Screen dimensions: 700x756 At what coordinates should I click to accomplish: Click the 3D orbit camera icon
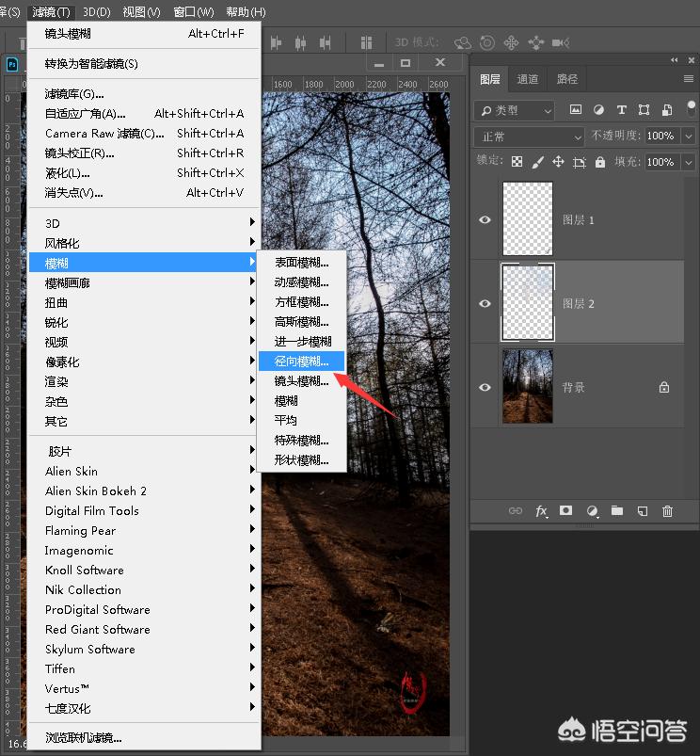(463, 43)
